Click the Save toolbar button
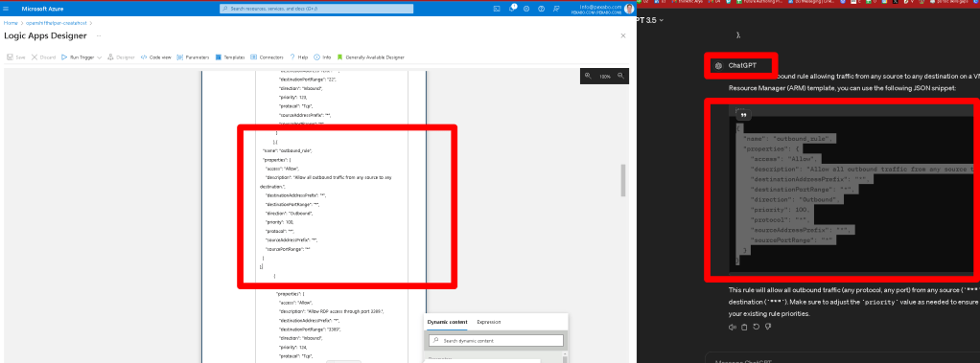 (16, 57)
